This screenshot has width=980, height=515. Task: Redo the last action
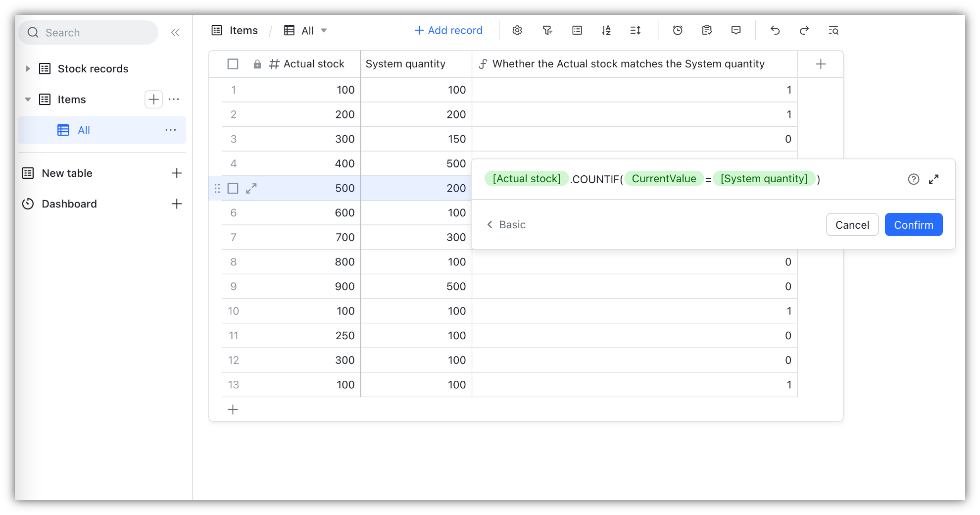tap(804, 31)
